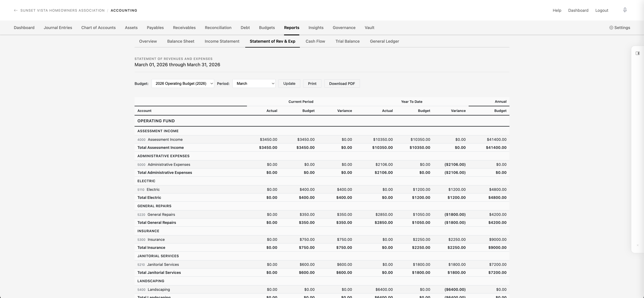Go to Sunset Vista Homeowners Association breadcrumb
The width and height of the screenshot is (644, 298).
click(x=63, y=10)
